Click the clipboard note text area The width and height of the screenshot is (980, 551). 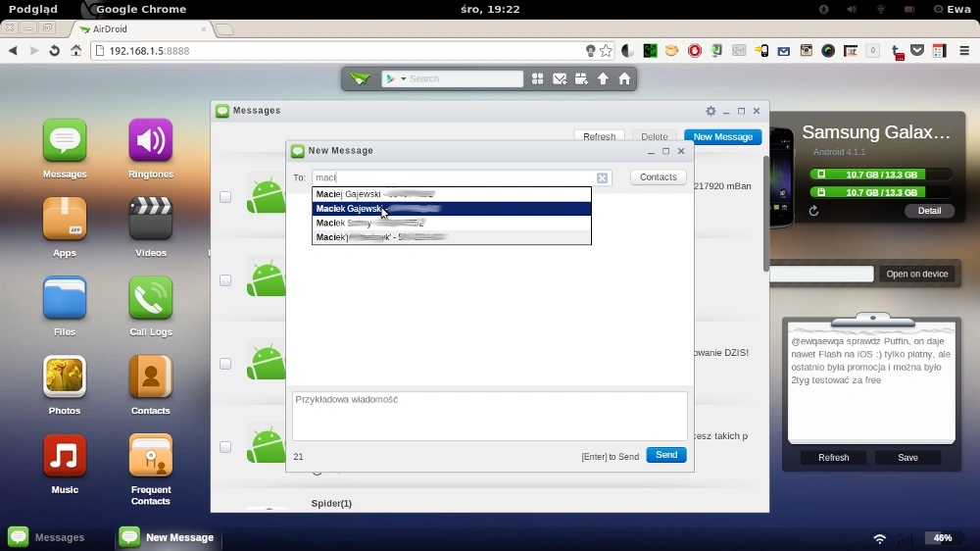(871, 386)
